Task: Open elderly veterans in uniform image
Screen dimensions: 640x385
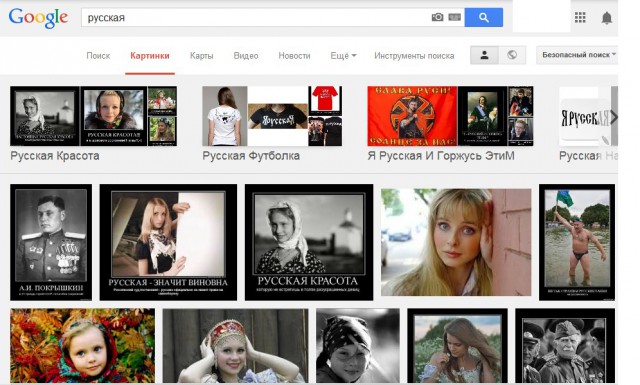Action: [x=565, y=345]
